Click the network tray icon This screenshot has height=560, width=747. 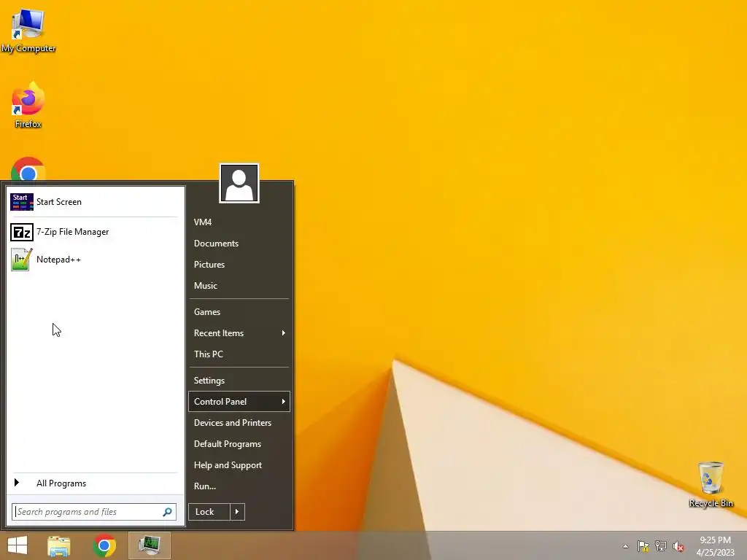pyautogui.click(x=661, y=546)
